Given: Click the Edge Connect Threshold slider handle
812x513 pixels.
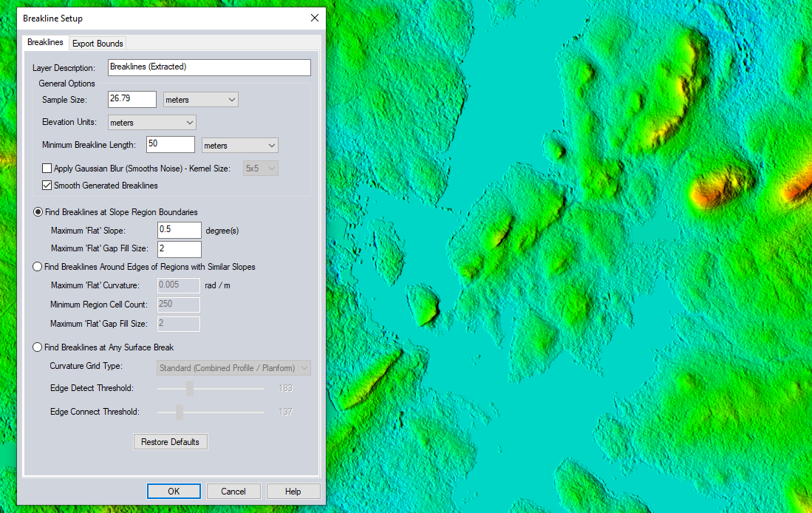Looking at the screenshot, I should point(180,412).
